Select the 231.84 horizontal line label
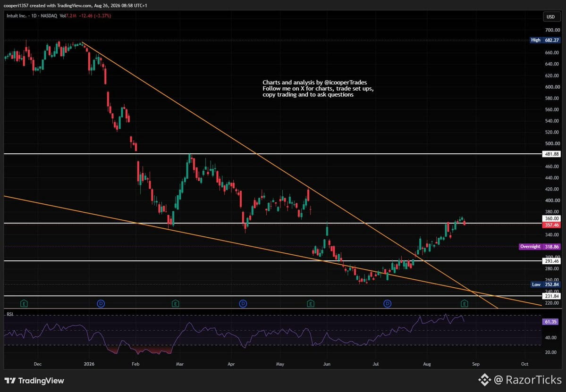 click(x=551, y=296)
